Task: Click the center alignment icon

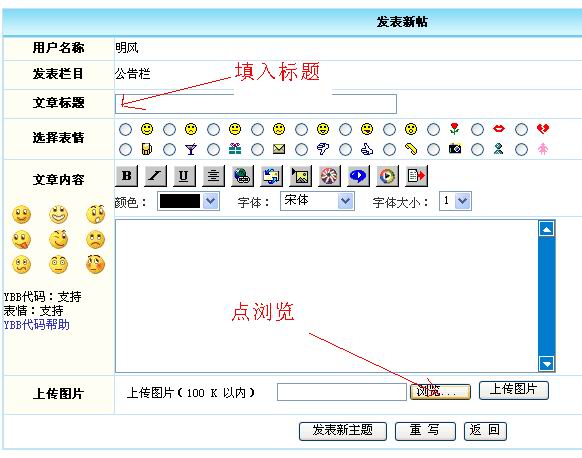Action: tap(213, 176)
